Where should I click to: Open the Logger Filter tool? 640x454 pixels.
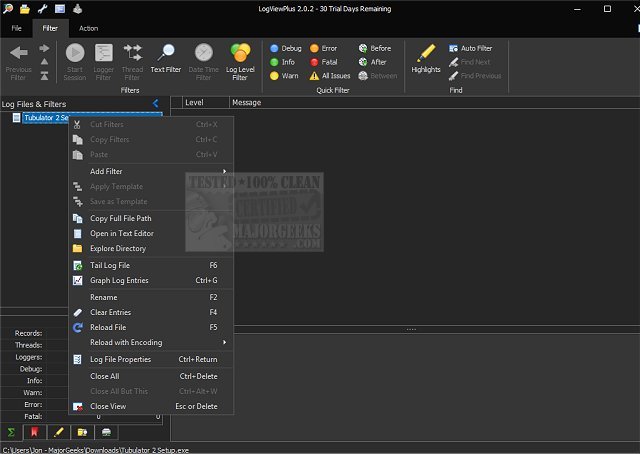[x=103, y=62]
